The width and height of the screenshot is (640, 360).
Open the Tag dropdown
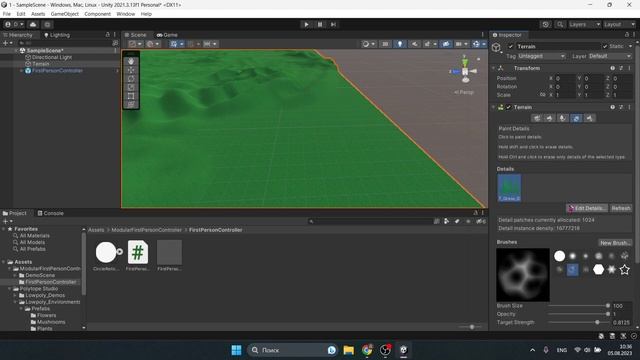[x=542, y=56]
